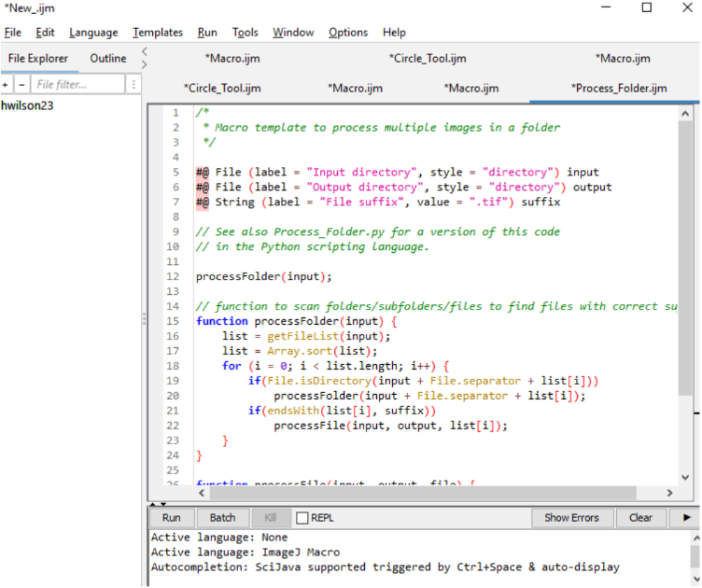Click the side panel divider handle
Screen dimensions: 702x588
[x=144, y=318]
